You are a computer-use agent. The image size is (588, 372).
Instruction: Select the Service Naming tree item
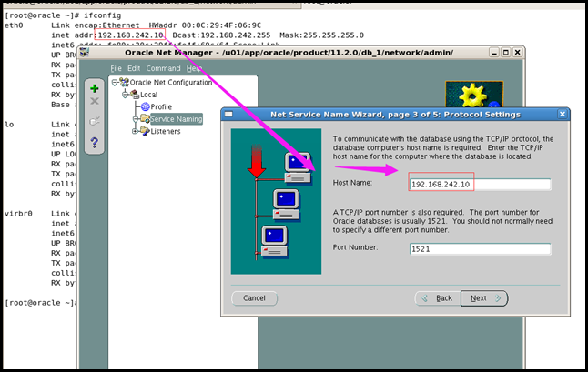(177, 119)
